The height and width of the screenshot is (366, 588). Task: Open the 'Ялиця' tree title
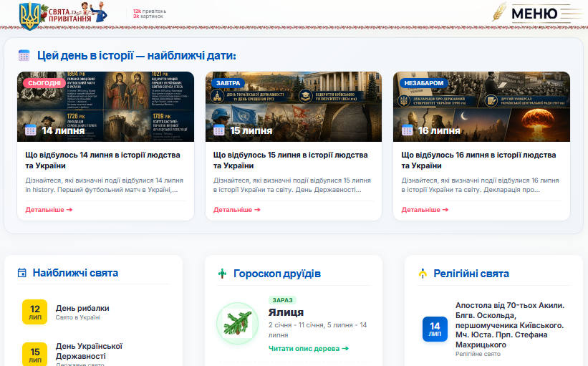[286, 312]
